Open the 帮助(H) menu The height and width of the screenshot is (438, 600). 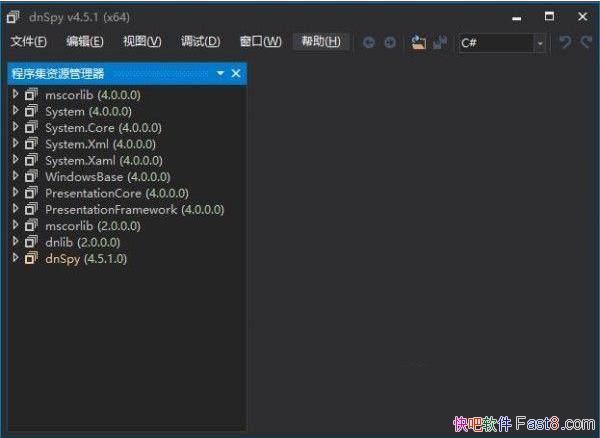321,41
